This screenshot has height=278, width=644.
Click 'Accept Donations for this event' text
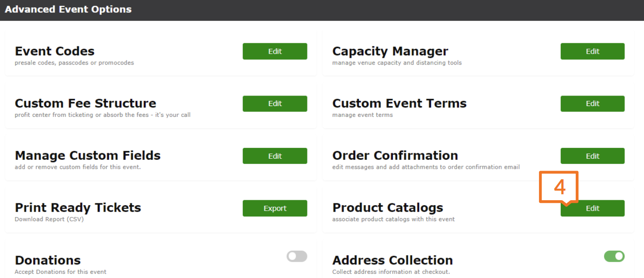pos(60,272)
